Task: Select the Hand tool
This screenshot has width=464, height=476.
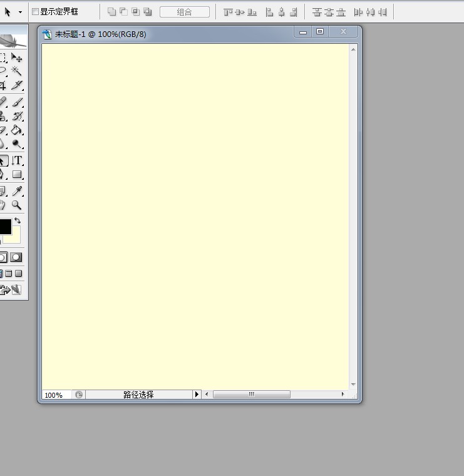Action: (3, 205)
